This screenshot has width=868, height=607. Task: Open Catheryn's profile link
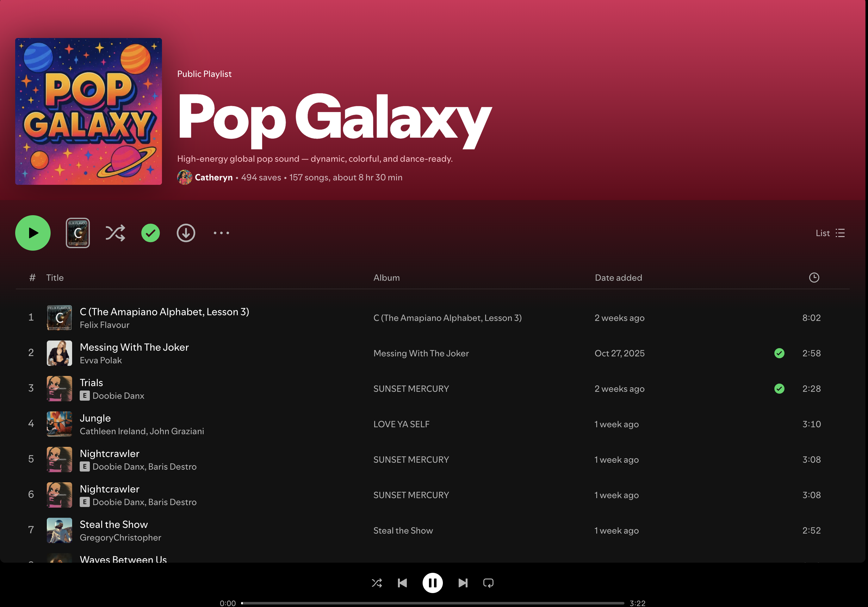(214, 177)
